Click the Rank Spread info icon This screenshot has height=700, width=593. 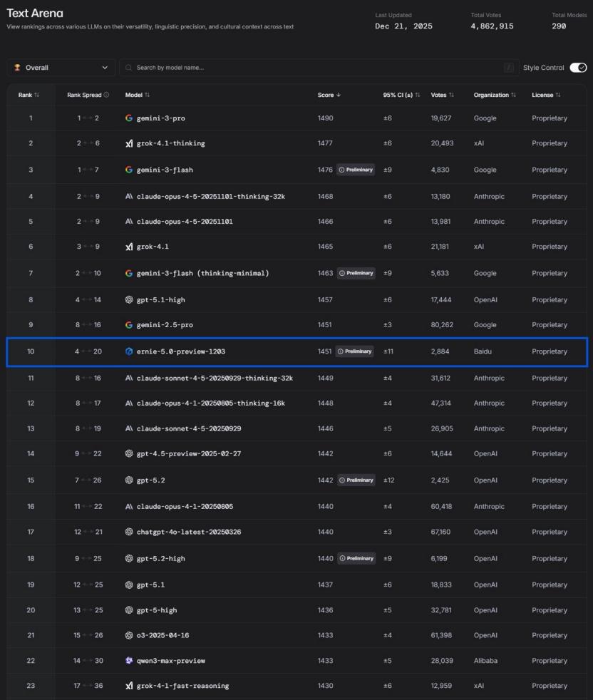(x=106, y=95)
